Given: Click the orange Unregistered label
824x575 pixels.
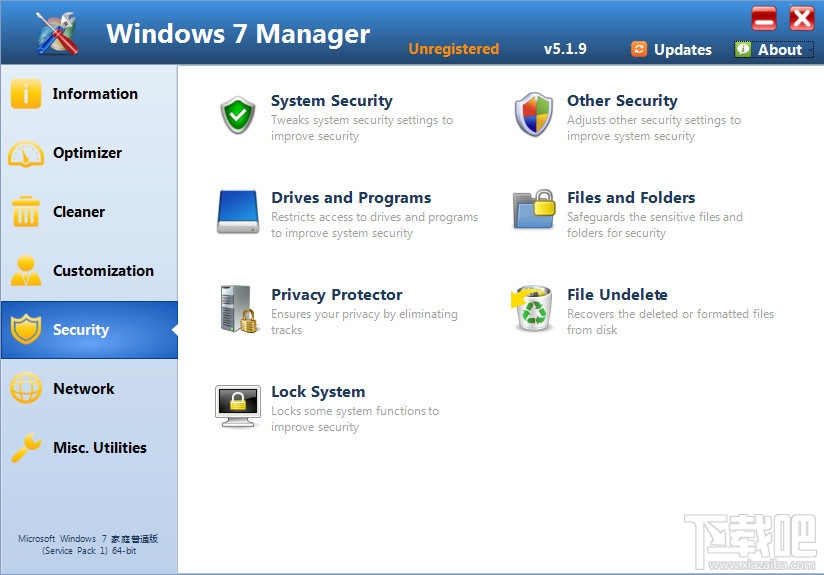Looking at the screenshot, I should pos(454,49).
